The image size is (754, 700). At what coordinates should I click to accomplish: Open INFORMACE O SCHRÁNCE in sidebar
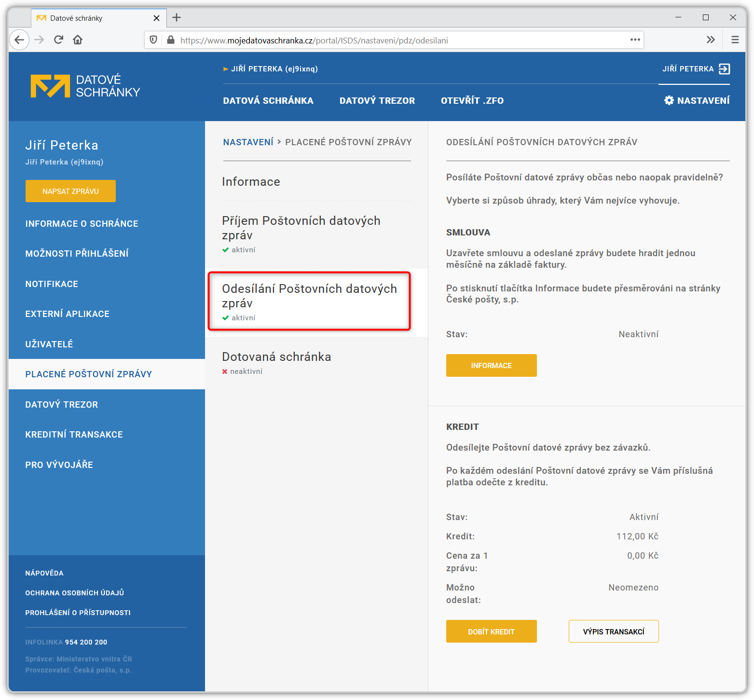82,223
